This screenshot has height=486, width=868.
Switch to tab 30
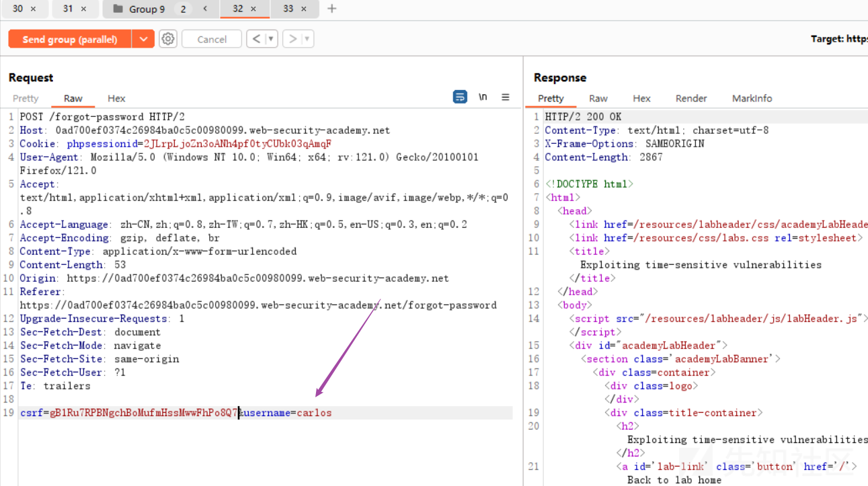(x=18, y=9)
